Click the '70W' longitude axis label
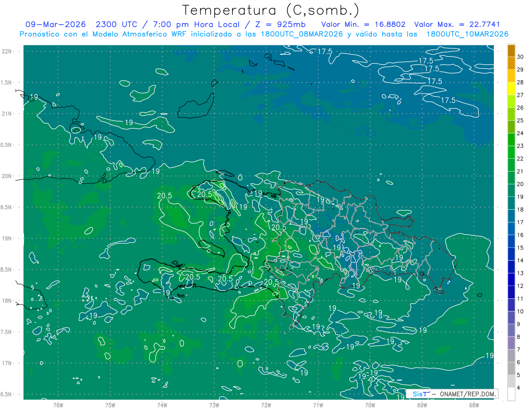The width and height of the screenshot is (532, 411). tap(370, 405)
